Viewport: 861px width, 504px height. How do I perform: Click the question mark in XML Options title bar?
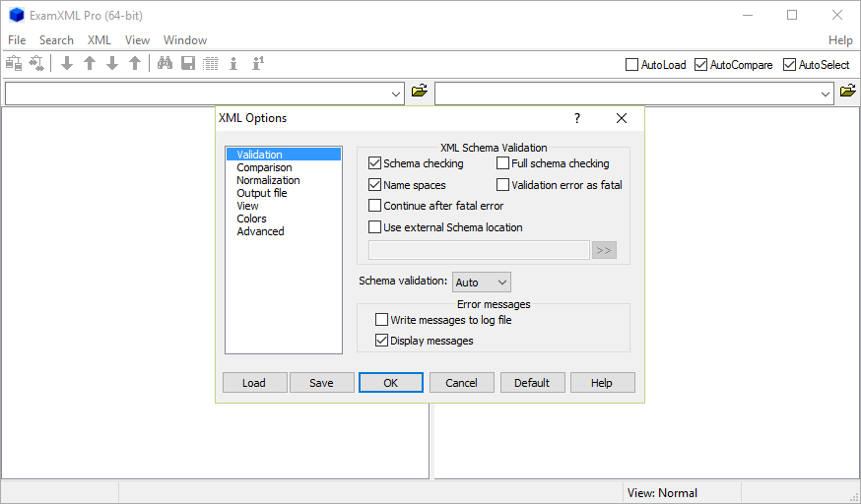[x=577, y=118]
